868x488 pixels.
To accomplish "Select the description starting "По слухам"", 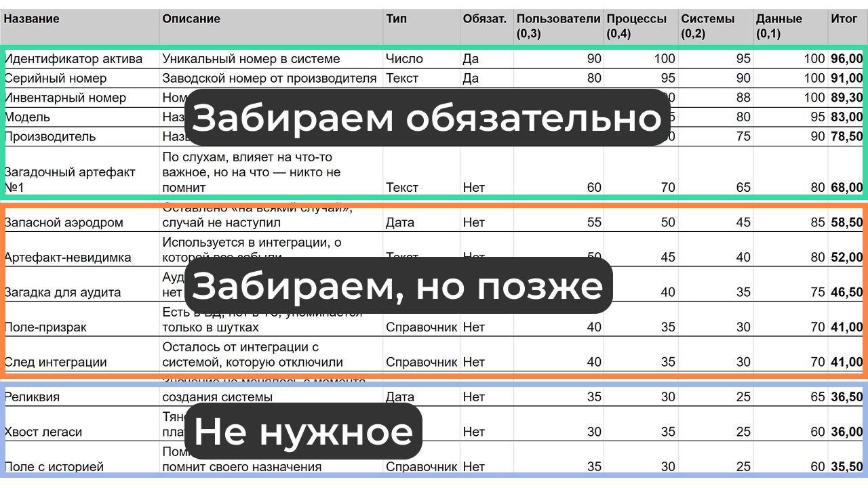I will pyautogui.click(x=252, y=172).
